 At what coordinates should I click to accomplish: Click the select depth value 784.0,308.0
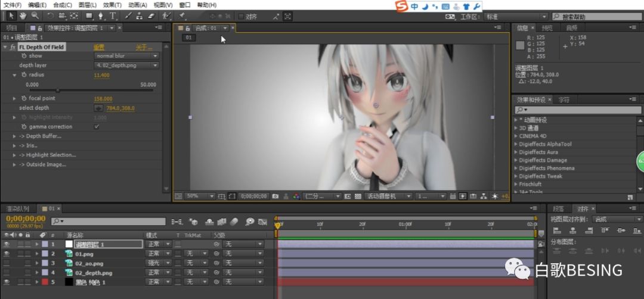tap(120, 108)
